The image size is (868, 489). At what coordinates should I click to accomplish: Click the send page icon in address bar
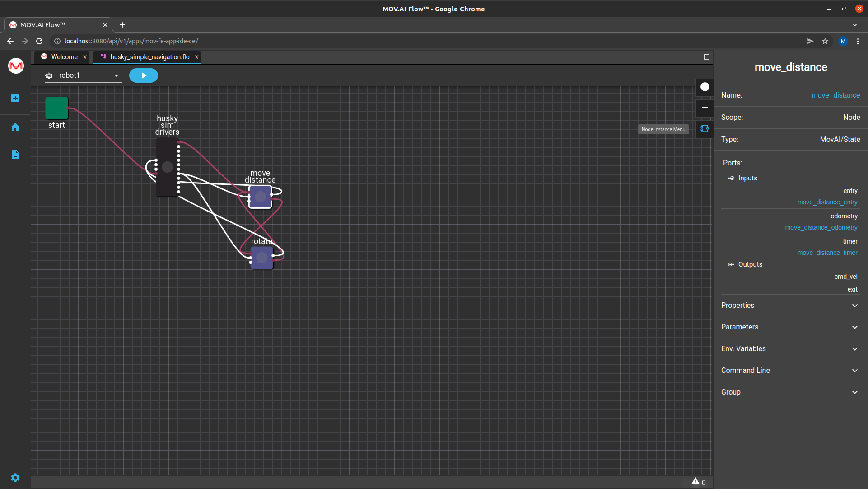810,41
